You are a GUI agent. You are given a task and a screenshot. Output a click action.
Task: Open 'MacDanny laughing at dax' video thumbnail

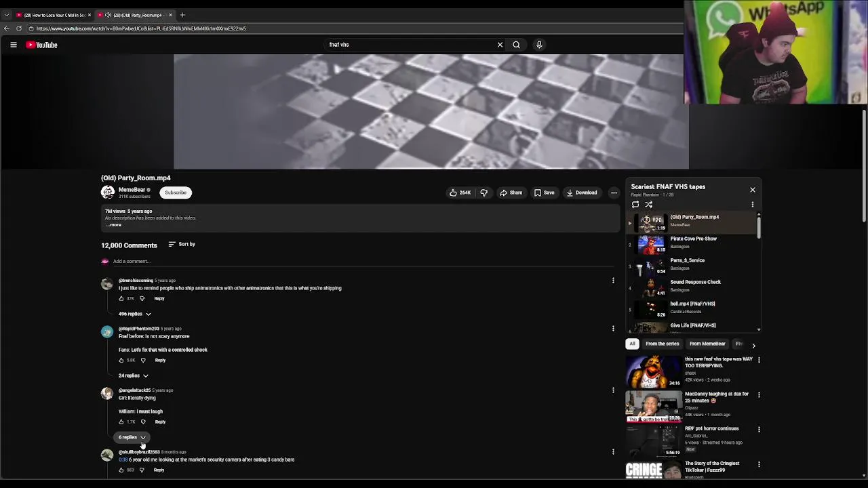(x=653, y=406)
